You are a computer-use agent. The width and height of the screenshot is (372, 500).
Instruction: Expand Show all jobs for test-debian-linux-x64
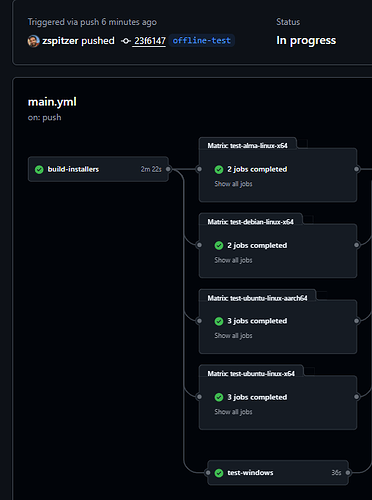click(233, 260)
